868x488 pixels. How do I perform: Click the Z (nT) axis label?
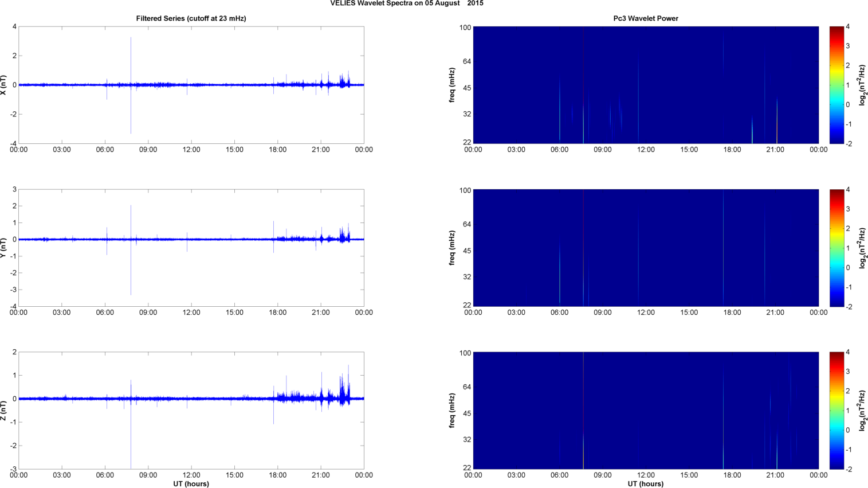[x=4, y=411]
